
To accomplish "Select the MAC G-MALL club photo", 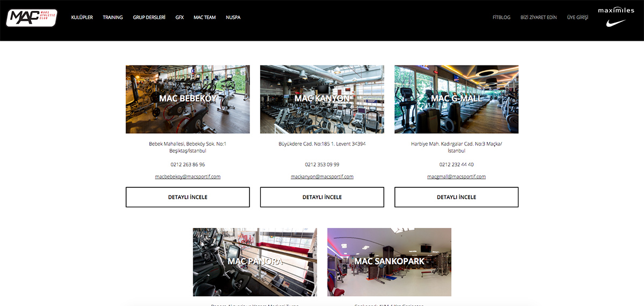I will [x=457, y=99].
